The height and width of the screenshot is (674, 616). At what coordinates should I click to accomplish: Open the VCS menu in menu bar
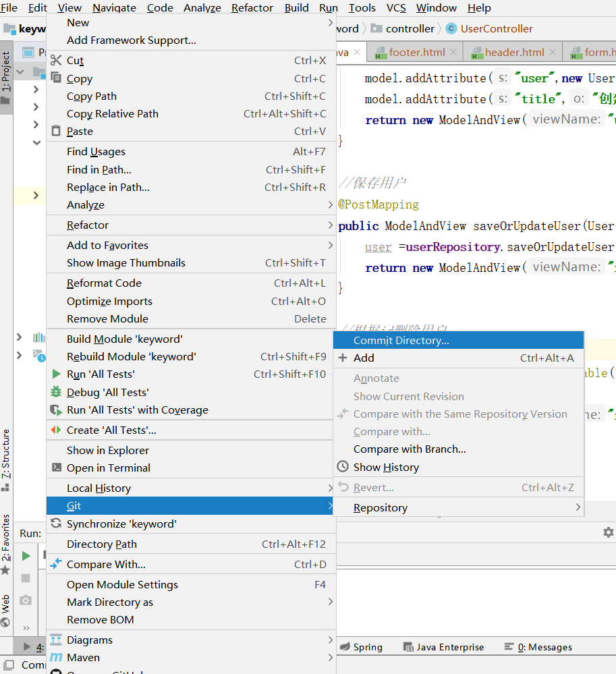(396, 7)
